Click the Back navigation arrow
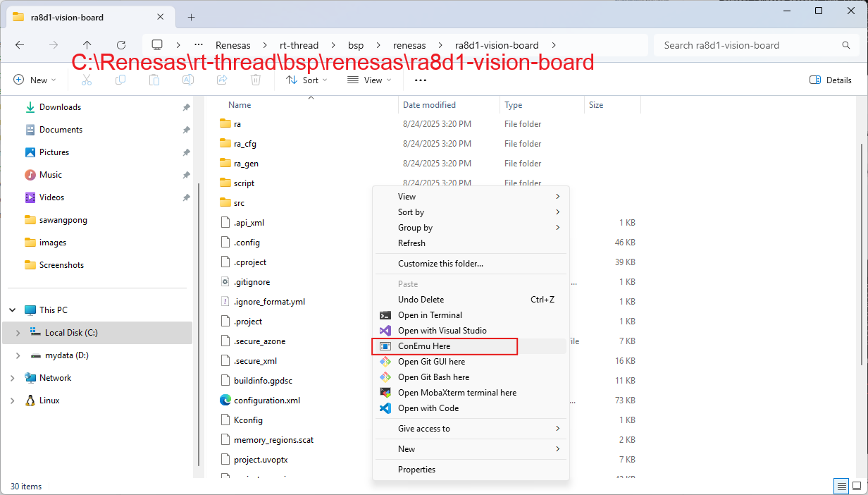Viewport: 868px width, 495px height. tap(20, 45)
